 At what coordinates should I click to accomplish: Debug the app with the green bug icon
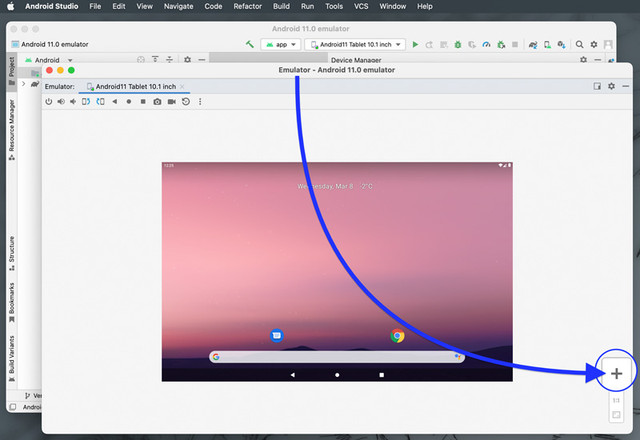458,44
